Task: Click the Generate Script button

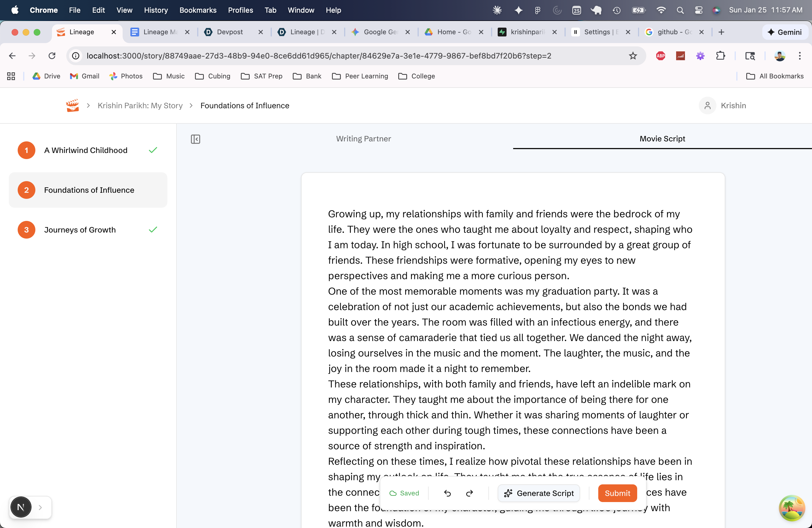Action: click(x=539, y=493)
